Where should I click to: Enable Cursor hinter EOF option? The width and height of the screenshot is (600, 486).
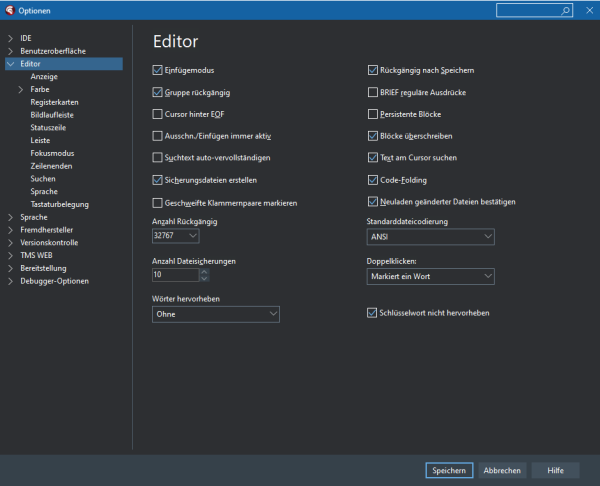[x=157, y=115]
